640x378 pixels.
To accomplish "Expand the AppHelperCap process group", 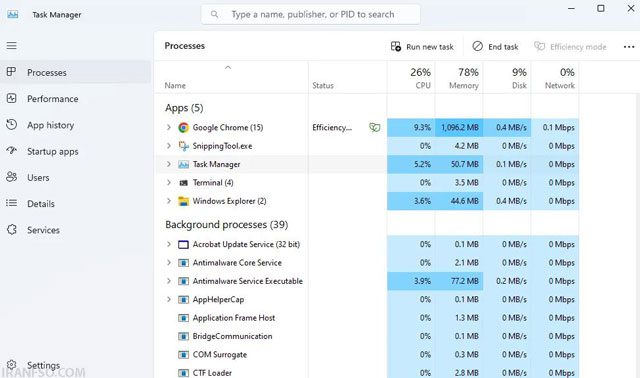I will [x=169, y=299].
